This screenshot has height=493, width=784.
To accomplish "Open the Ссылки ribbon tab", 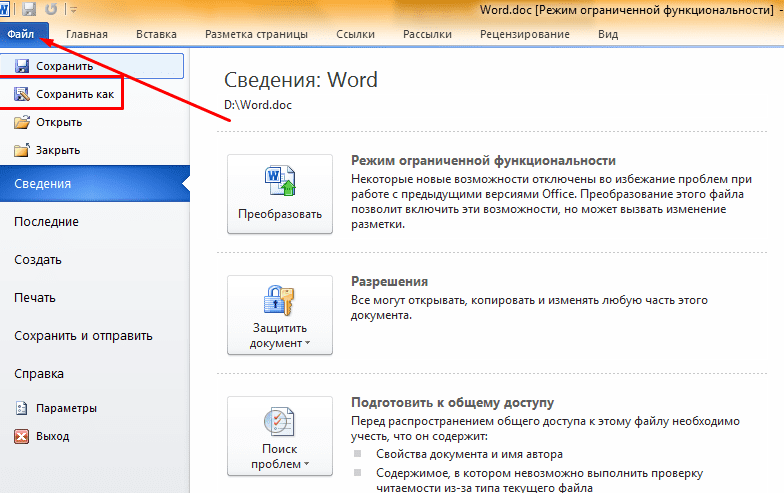I will click(x=356, y=34).
